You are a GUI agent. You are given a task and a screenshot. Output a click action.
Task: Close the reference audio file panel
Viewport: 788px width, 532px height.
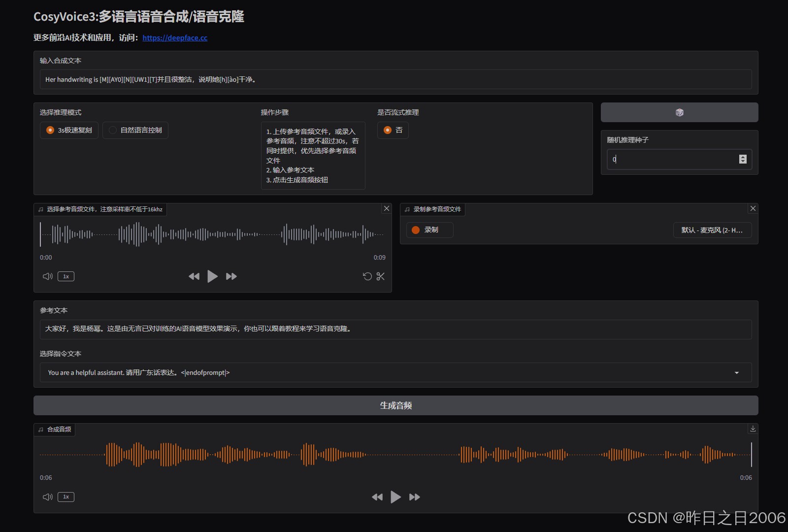[387, 208]
